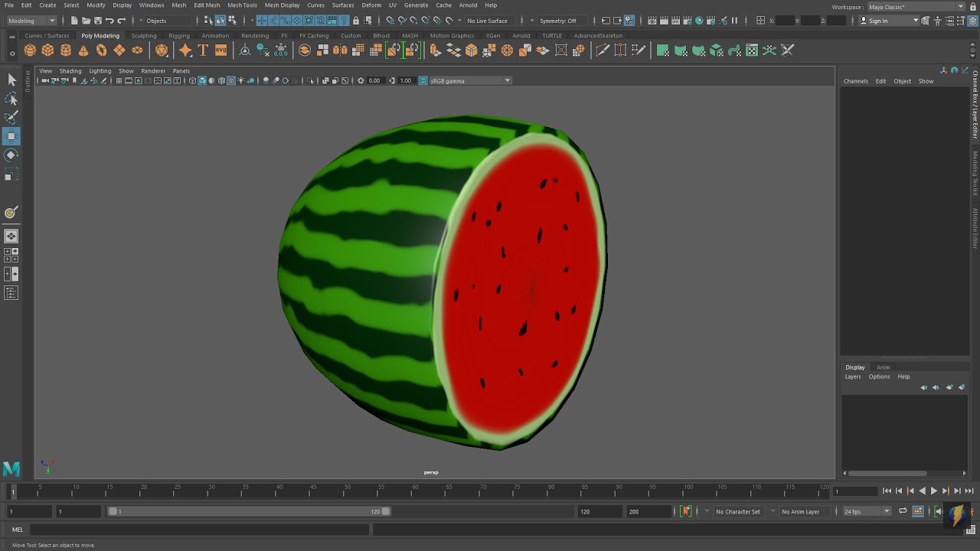Open the Layers menu in layer editor
The height and width of the screenshot is (551, 980).
(853, 377)
